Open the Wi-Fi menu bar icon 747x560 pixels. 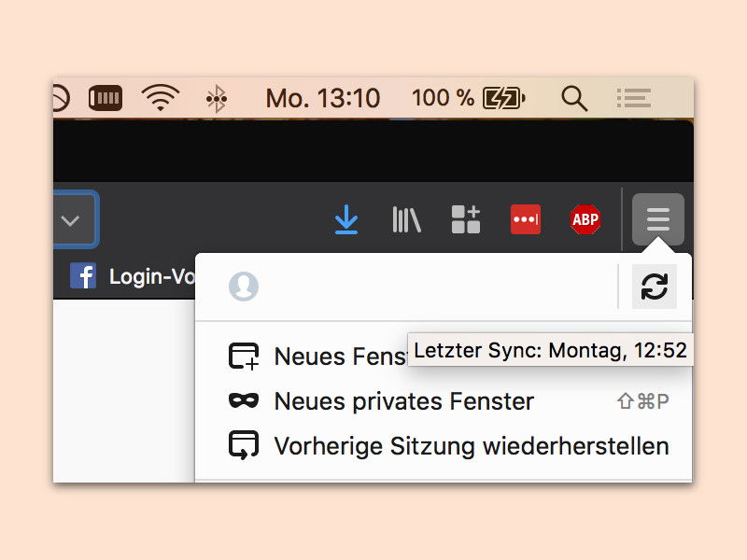pyautogui.click(x=160, y=98)
